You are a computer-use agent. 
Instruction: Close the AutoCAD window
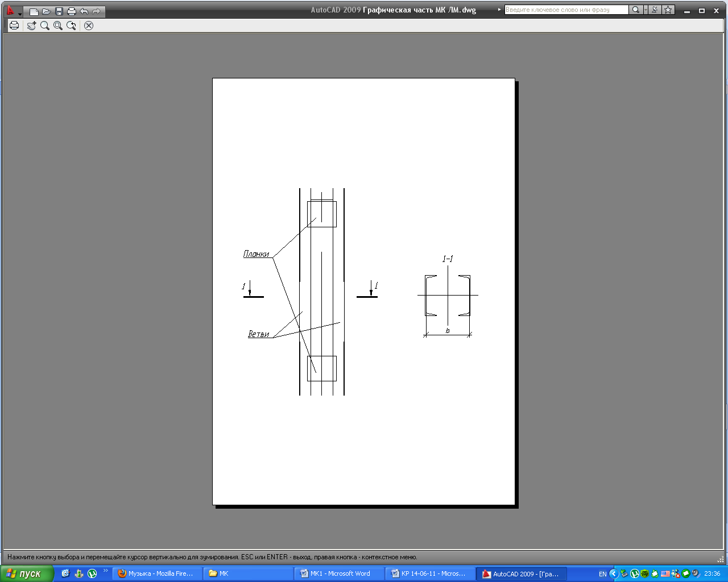coord(717,11)
